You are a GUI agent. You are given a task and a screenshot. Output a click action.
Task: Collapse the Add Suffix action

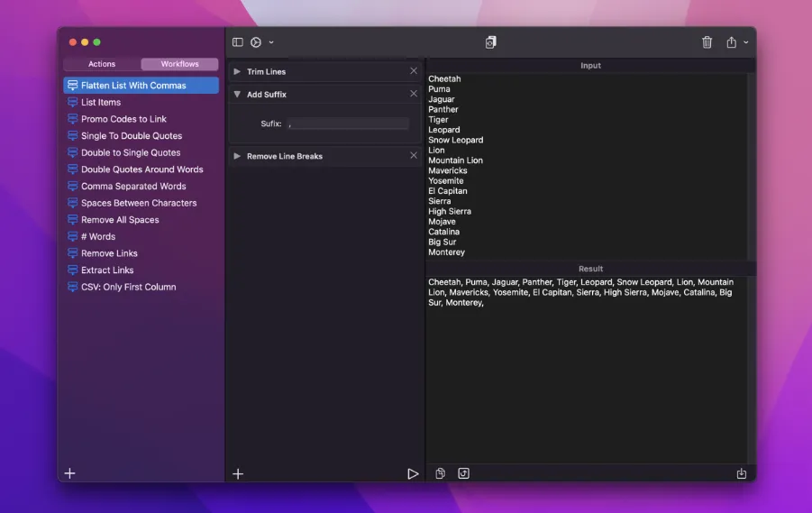[x=237, y=95]
